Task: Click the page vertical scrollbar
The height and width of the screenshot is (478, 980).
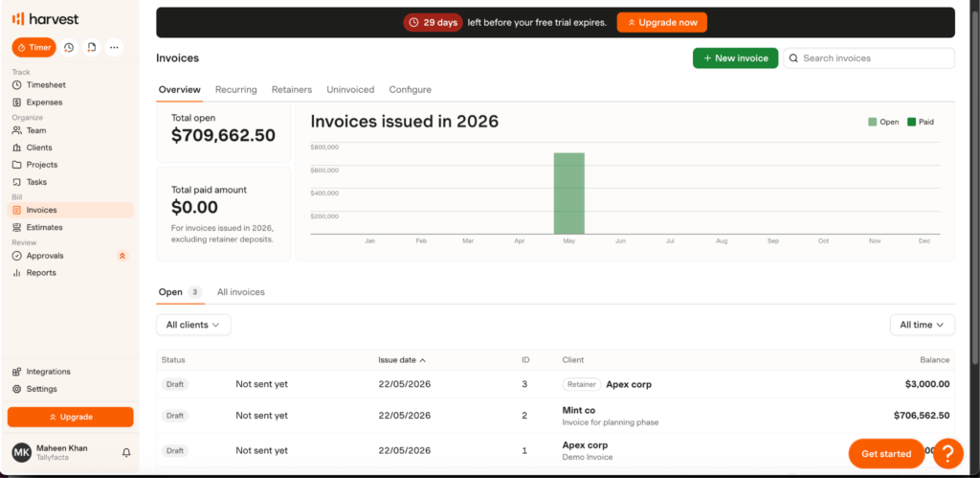Action: click(975, 188)
